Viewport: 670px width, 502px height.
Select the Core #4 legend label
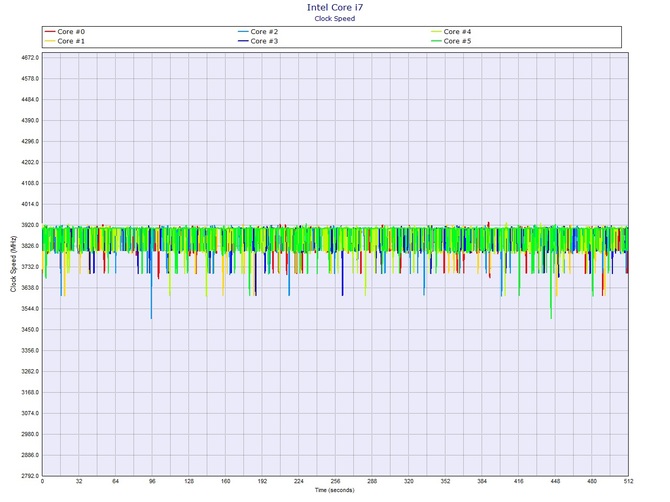click(x=457, y=32)
